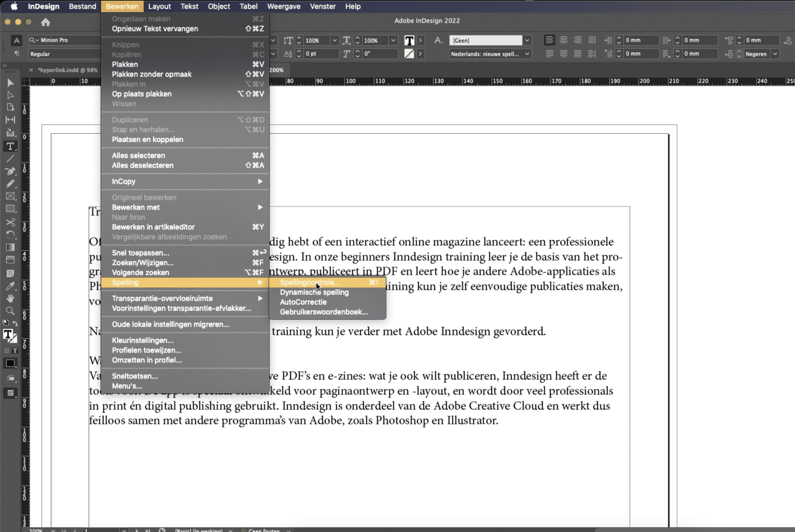Screen dimensions: 795x532
Task: Expand the Bewerken met submenu
Action: [185, 207]
